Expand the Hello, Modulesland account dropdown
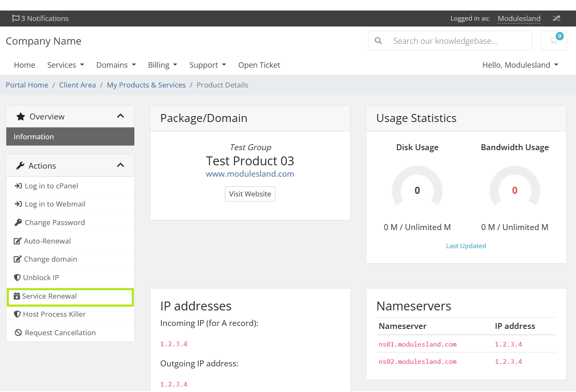 tap(520, 65)
